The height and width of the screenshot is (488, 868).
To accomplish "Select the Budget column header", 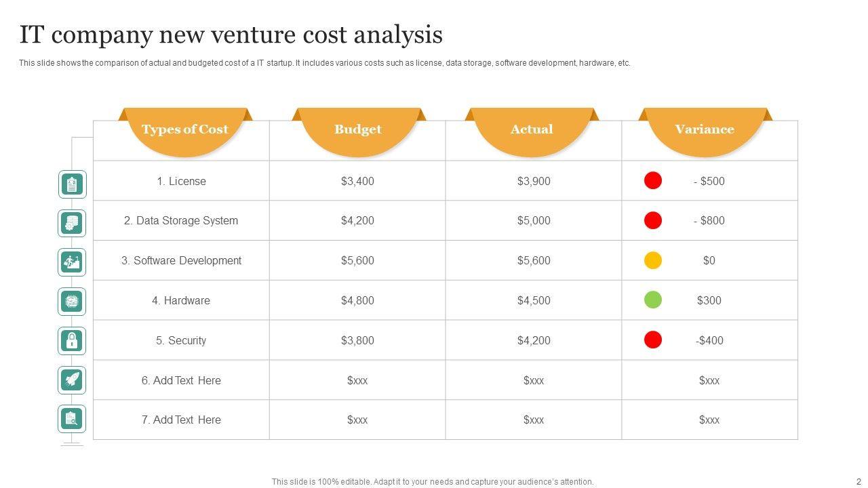I will coord(358,129).
